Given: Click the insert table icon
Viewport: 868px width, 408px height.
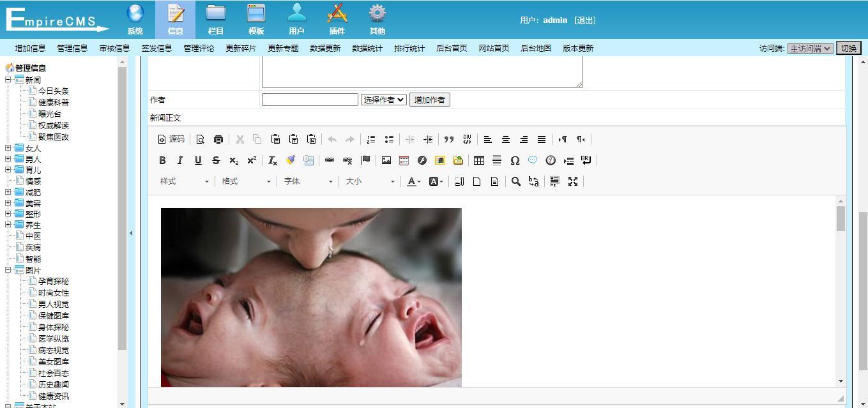Looking at the screenshot, I should 478,160.
